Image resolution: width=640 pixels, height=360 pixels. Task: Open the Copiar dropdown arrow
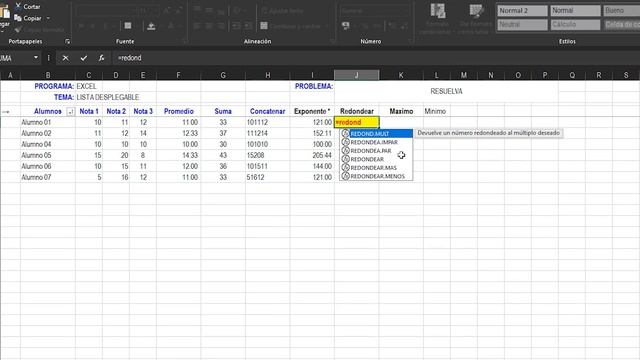[x=48, y=18]
